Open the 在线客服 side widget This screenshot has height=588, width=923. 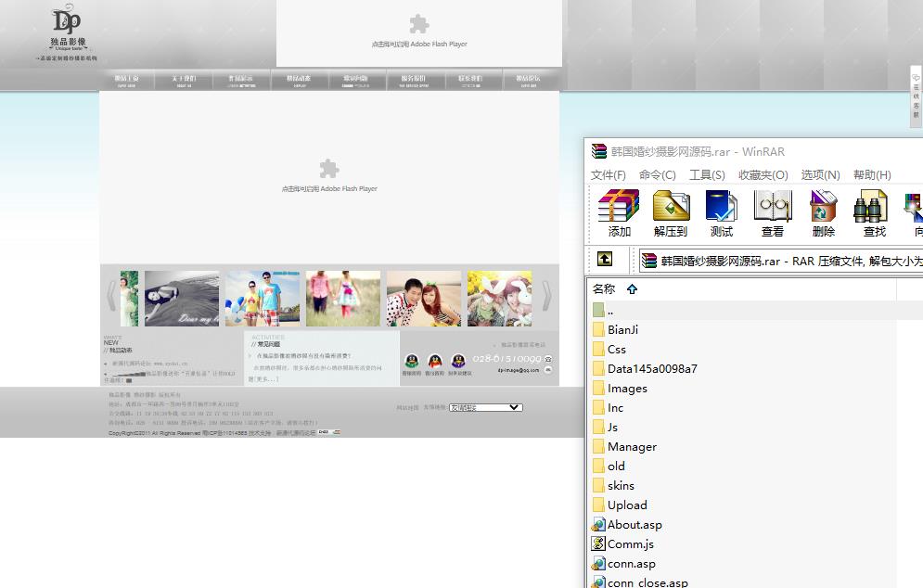(916, 96)
